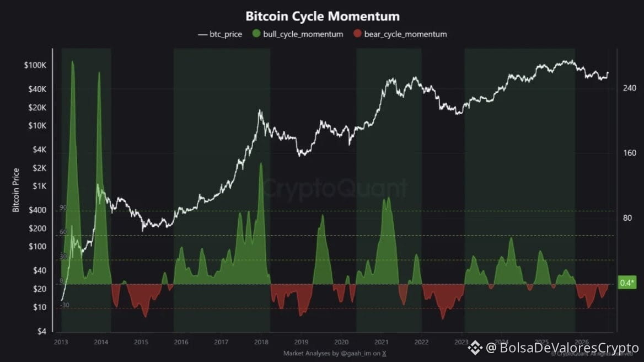Select the 2013 label on the time axis
The height and width of the screenshot is (362, 644).
pos(61,342)
